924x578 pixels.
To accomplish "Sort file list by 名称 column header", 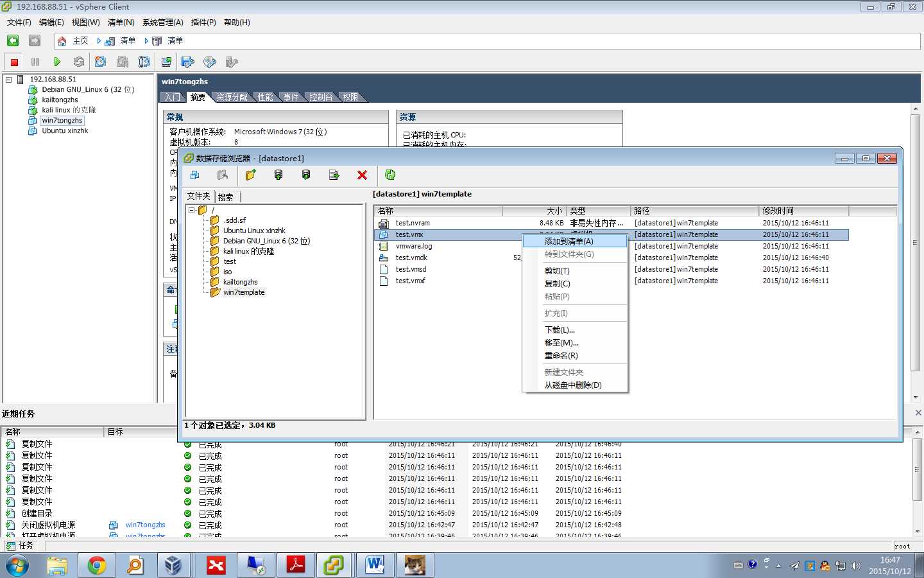I will point(438,211).
